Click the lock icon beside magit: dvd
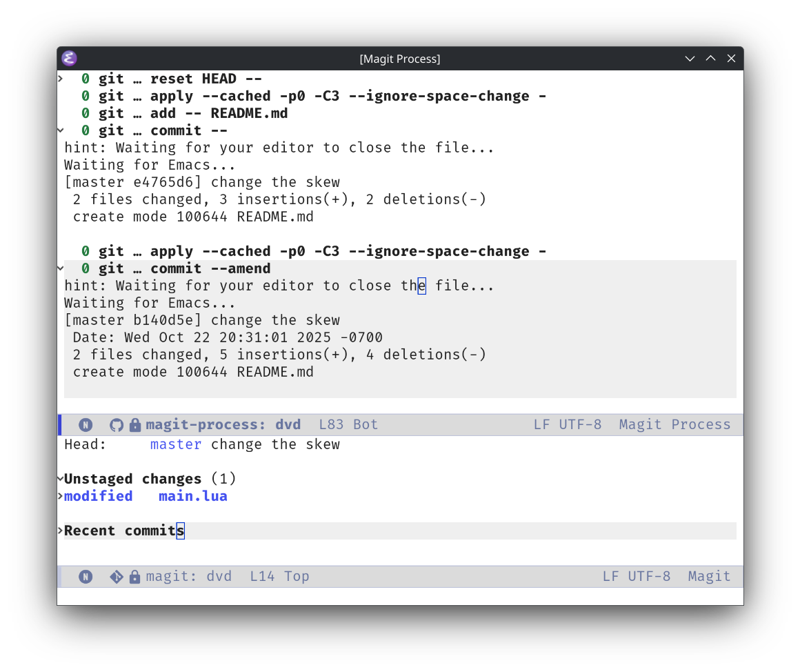Image resolution: width=800 pixels, height=672 pixels. tap(134, 577)
